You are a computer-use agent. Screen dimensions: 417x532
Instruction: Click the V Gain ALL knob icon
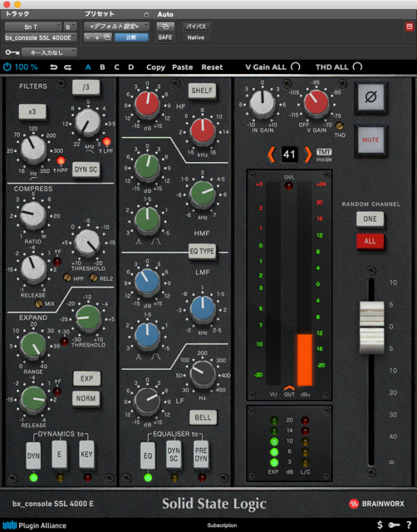coord(296,66)
